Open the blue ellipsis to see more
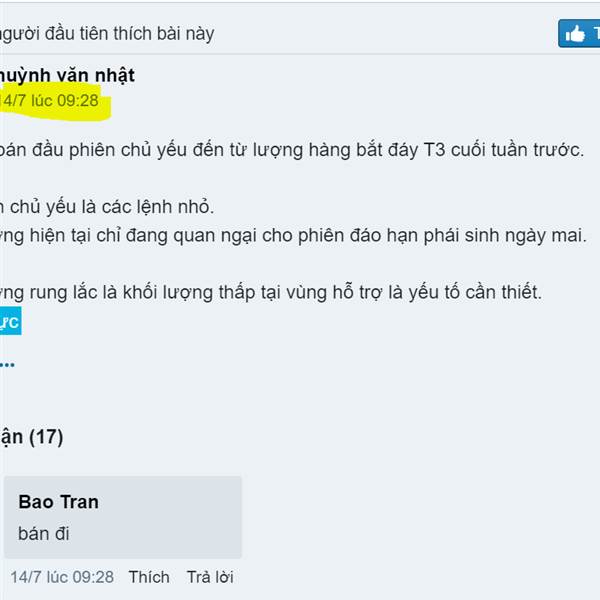 click(7, 365)
